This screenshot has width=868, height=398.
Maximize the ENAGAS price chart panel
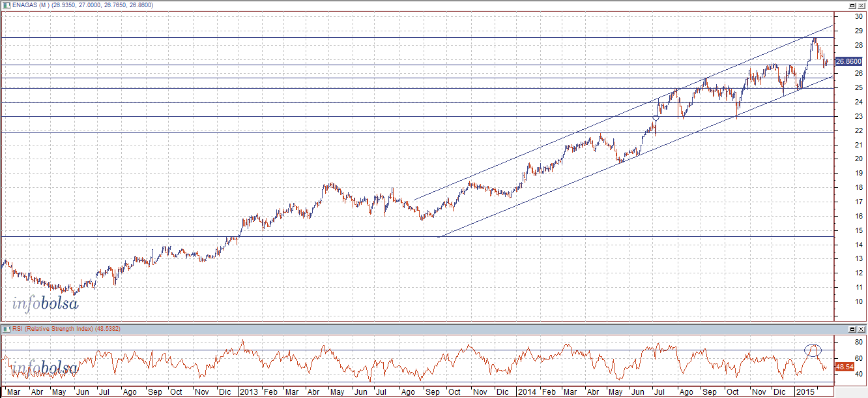[853, 5]
